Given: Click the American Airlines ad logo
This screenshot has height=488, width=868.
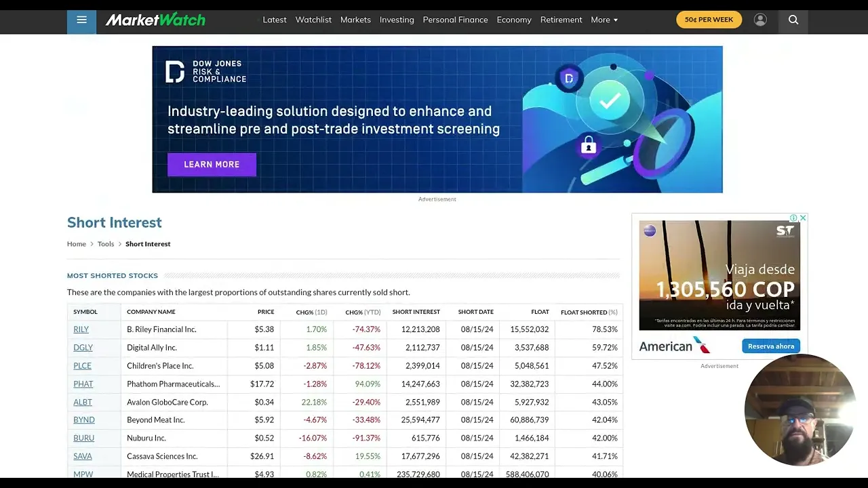Looking at the screenshot, I should coord(675,346).
